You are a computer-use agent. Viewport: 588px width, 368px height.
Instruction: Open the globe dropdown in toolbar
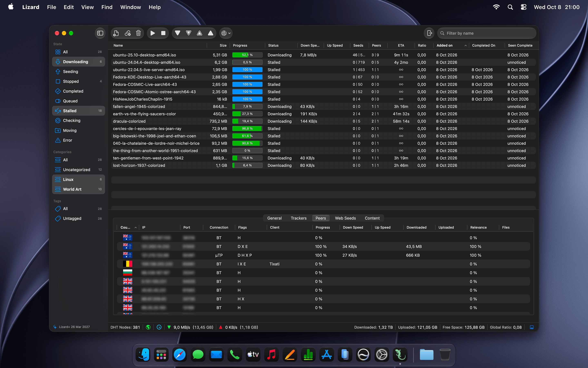pos(226,33)
